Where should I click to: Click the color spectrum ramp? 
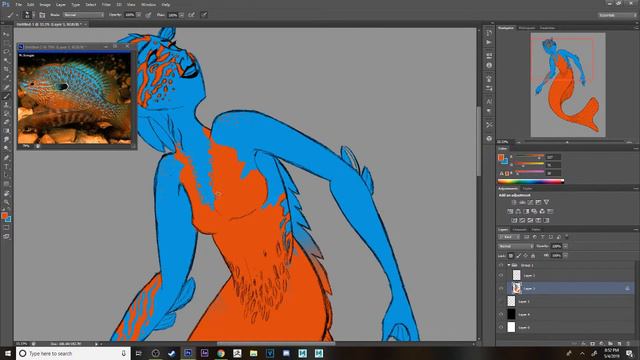click(x=531, y=181)
